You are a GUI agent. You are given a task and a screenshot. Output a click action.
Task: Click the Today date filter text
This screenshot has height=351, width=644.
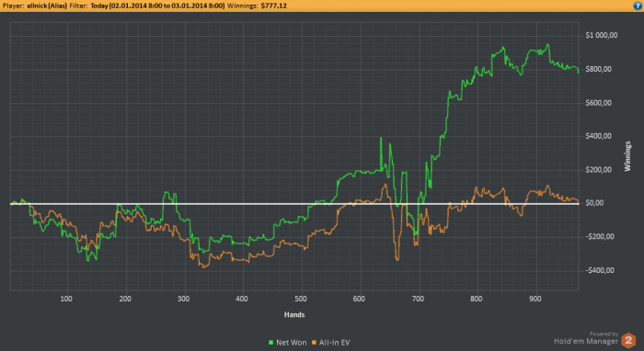point(157,6)
